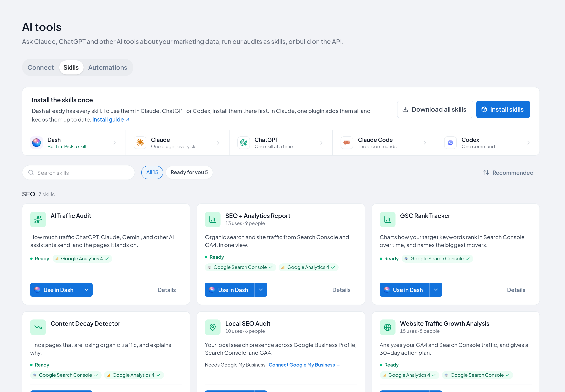Expand the Use in Dash dropdown for SEO + Analytics Report

(261, 290)
